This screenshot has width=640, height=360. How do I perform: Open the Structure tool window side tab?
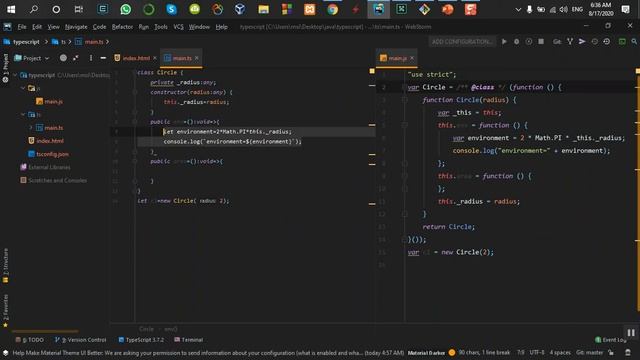[5, 265]
